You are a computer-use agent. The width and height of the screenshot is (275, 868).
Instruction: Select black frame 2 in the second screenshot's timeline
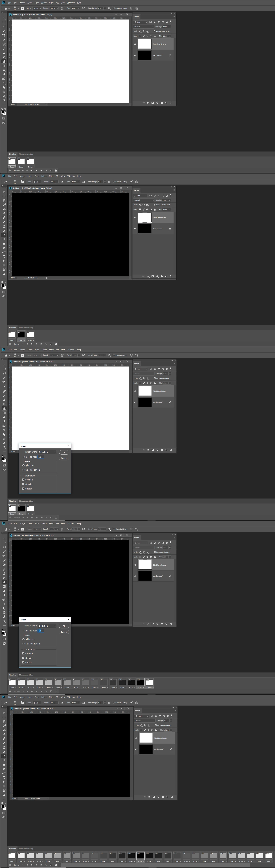point(21,335)
